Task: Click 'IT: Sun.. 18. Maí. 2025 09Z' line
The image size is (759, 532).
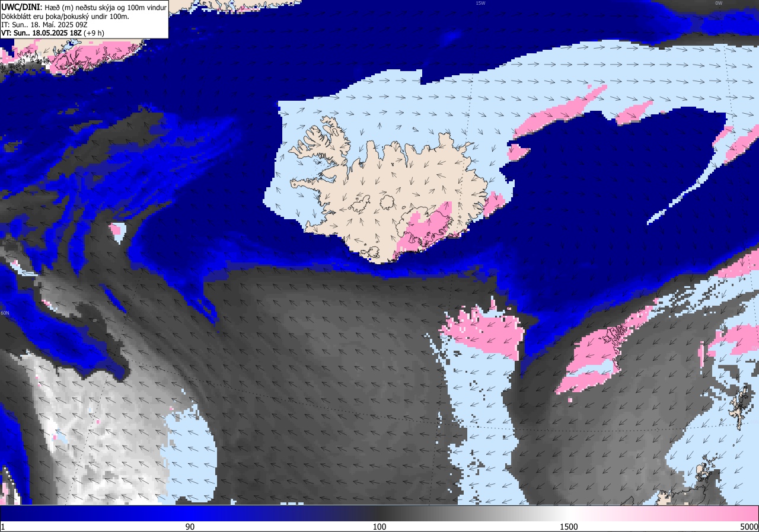Action: tap(44, 25)
